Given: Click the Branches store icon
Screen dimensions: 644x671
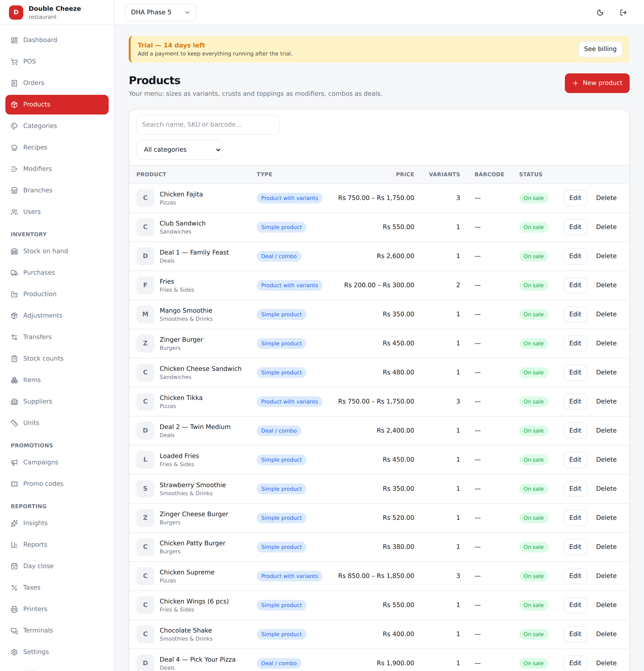Looking at the screenshot, I should [14, 190].
